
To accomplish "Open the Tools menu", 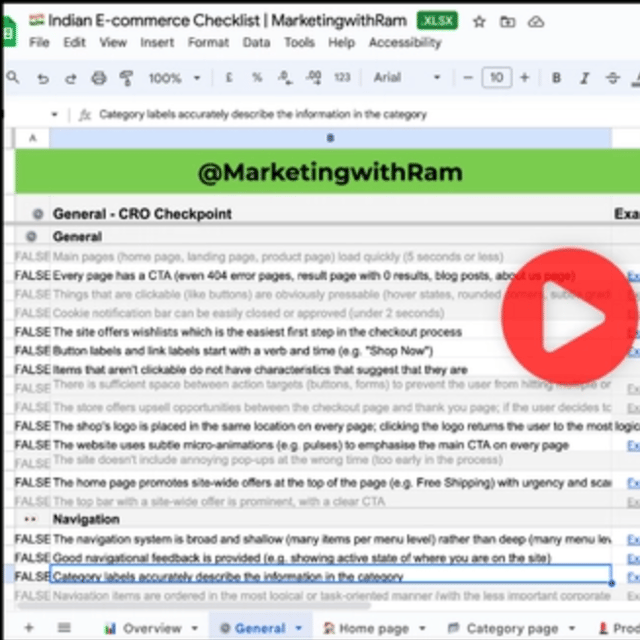I will [299, 42].
